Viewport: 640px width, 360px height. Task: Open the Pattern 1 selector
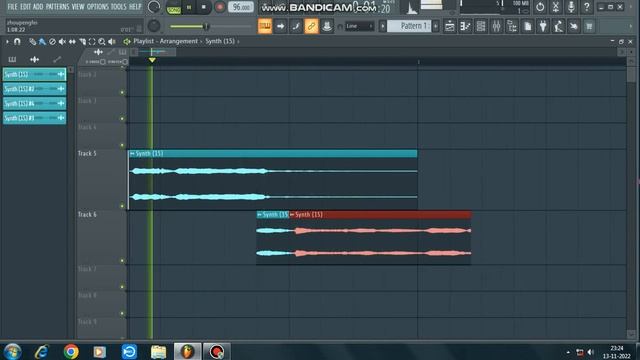pos(409,26)
